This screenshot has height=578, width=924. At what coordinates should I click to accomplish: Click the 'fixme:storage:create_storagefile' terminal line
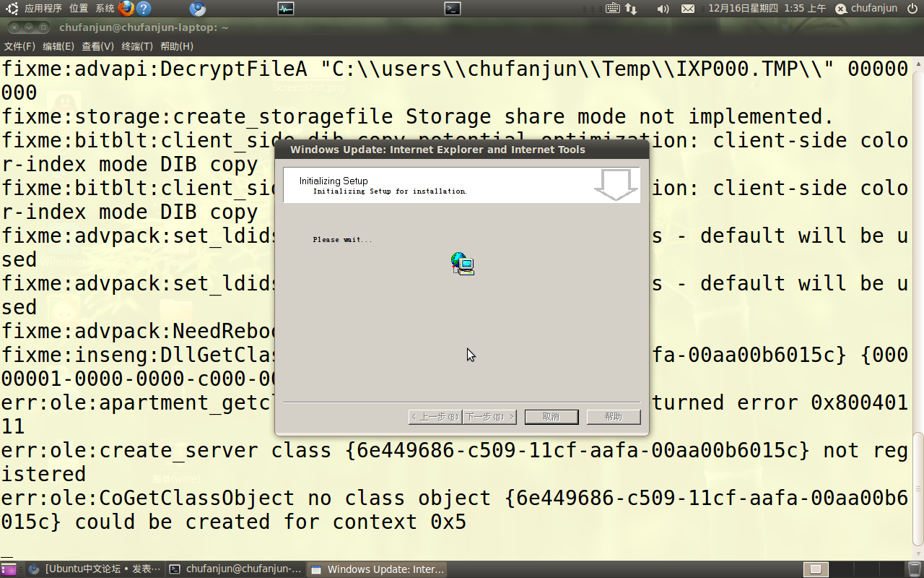417,117
